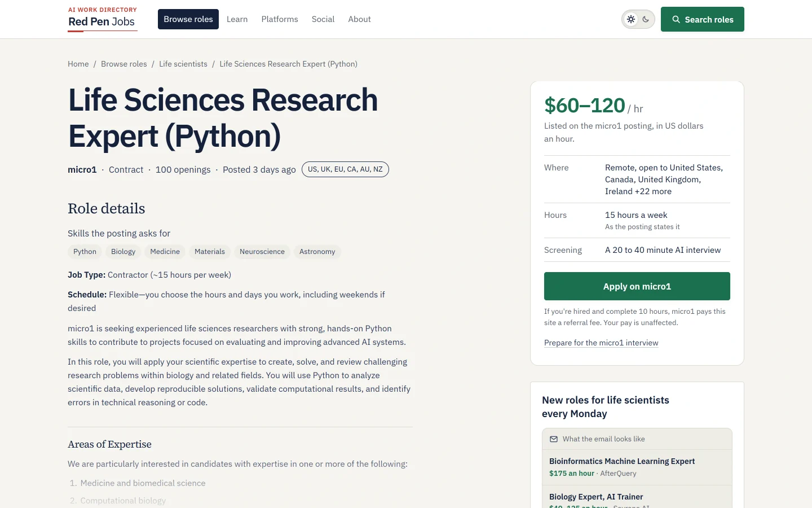812x508 pixels.
Task: Open the Browse roles tab
Action: 188,19
